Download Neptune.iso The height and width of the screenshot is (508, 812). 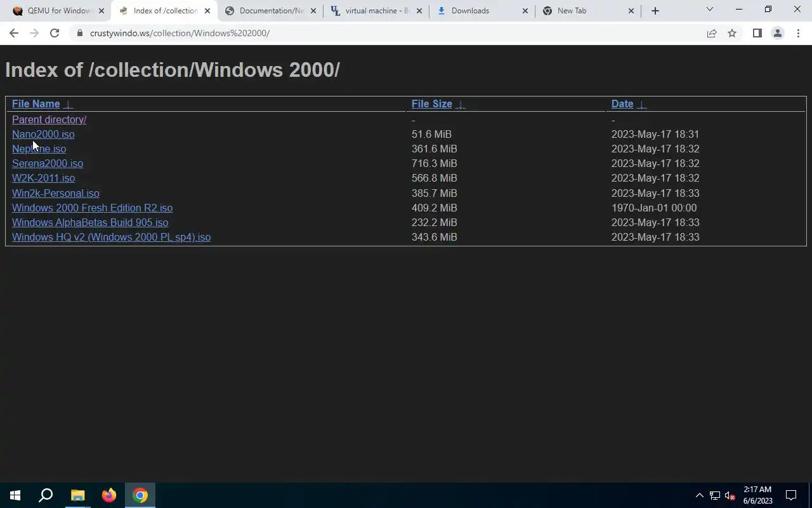(39, 149)
